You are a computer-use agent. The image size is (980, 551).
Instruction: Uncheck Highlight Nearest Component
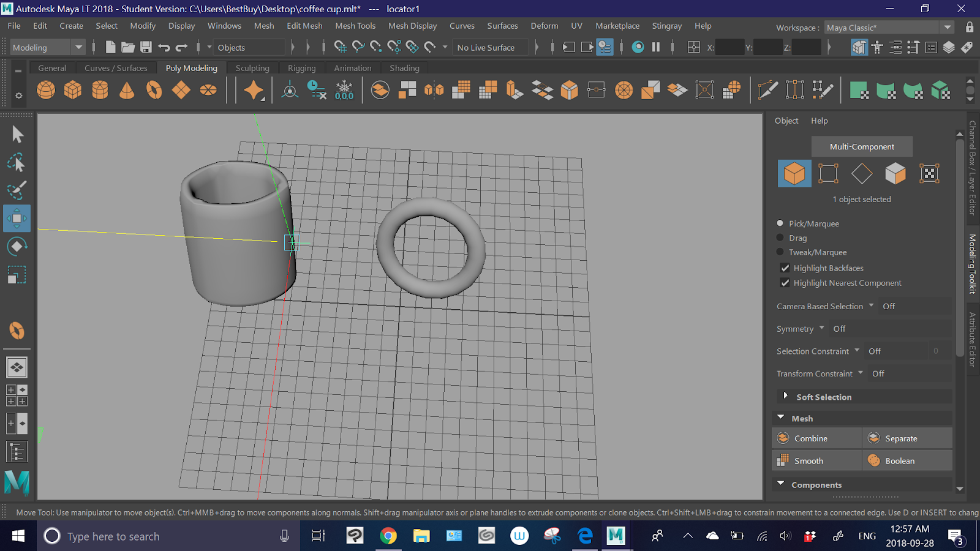point(785,283)
